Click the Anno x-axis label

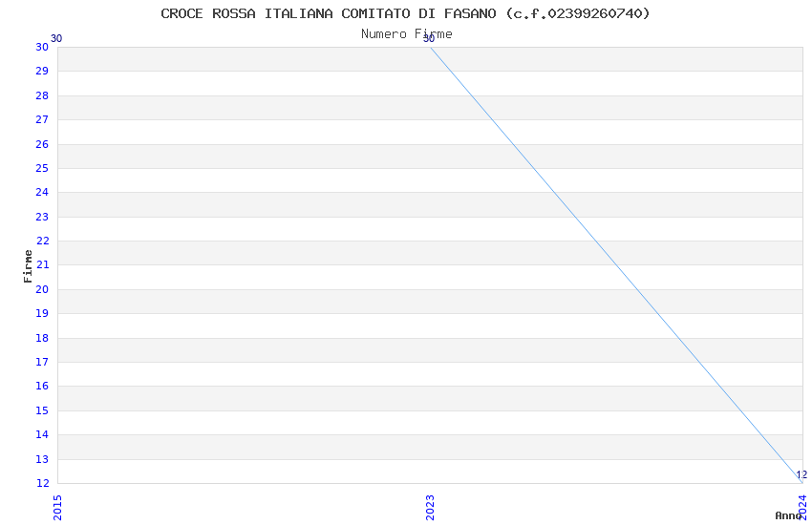[x=788, y=515]
